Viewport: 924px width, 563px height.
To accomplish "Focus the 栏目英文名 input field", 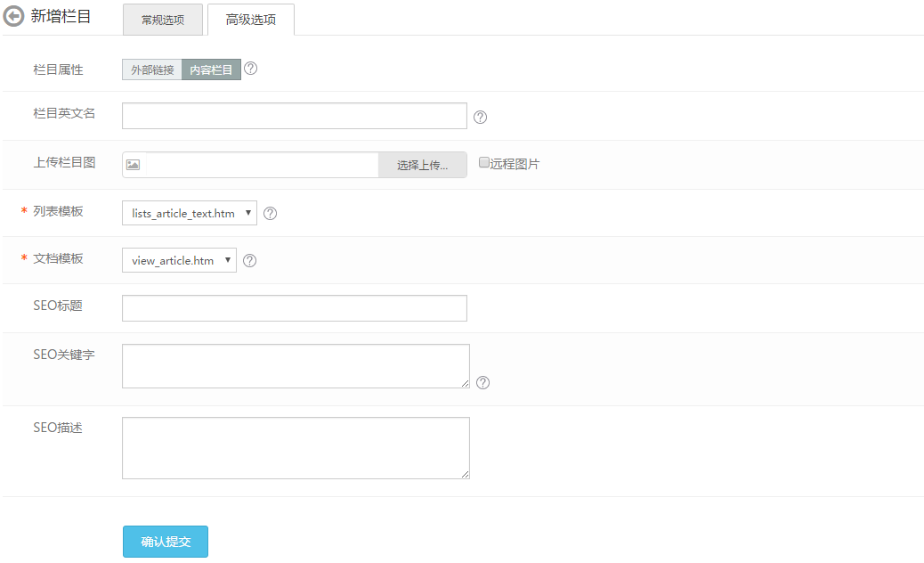I will pos(295,116).
